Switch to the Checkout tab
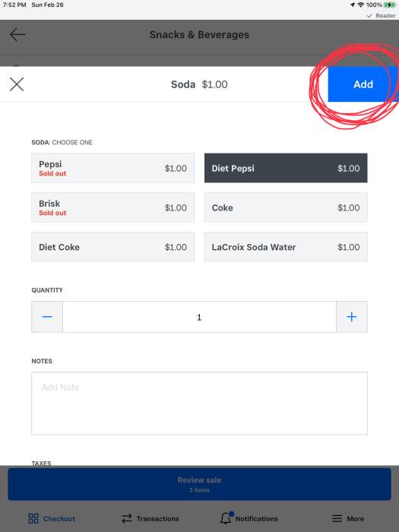The width and height of the screenshot is (399, 532). (x=52, y=518)
